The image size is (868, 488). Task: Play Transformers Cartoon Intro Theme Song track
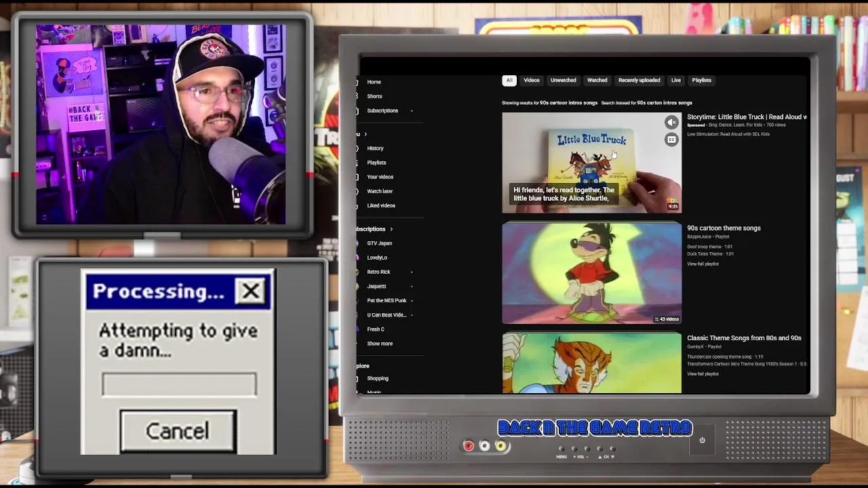(x=747, y=364)
